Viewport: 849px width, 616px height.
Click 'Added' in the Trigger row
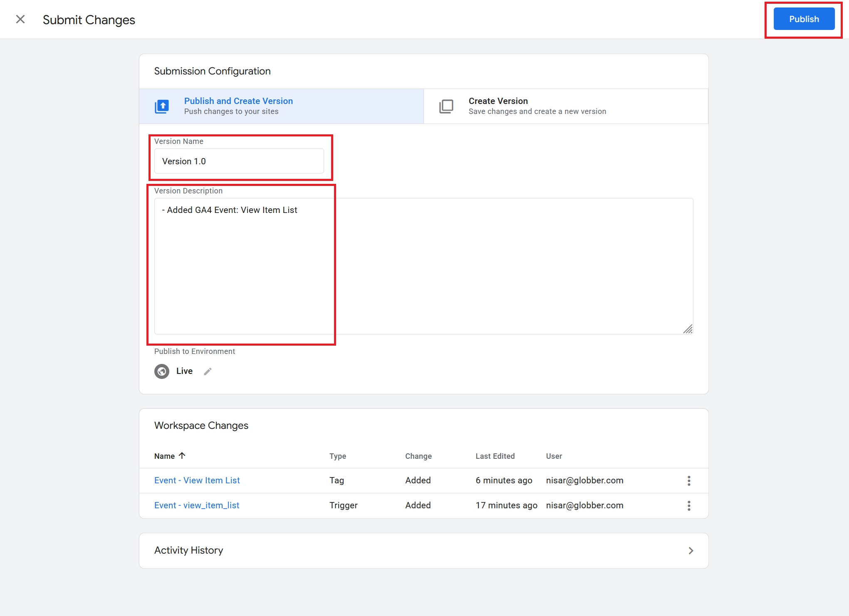click(418, 505)
